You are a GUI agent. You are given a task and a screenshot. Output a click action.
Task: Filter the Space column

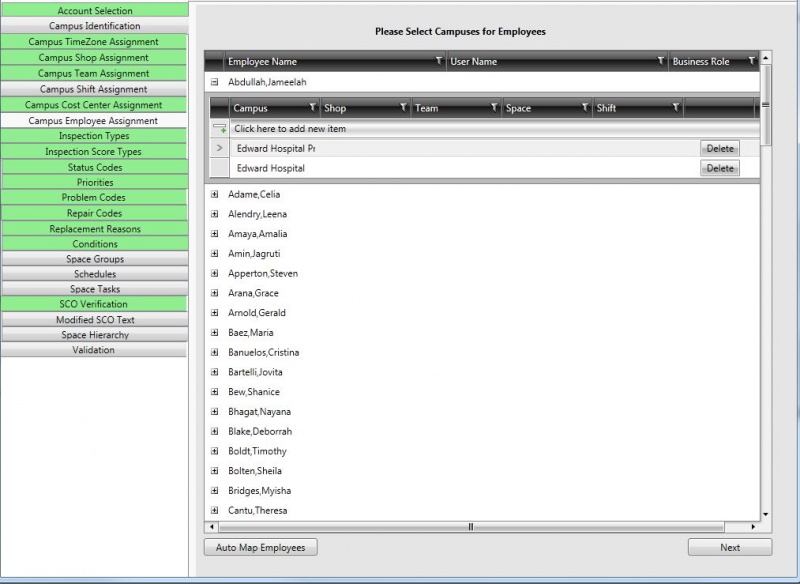[587, 108]
